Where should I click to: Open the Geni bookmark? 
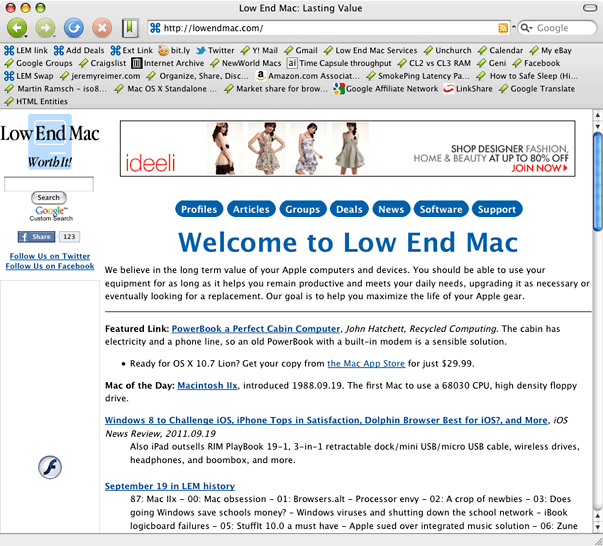pos(492,63)
